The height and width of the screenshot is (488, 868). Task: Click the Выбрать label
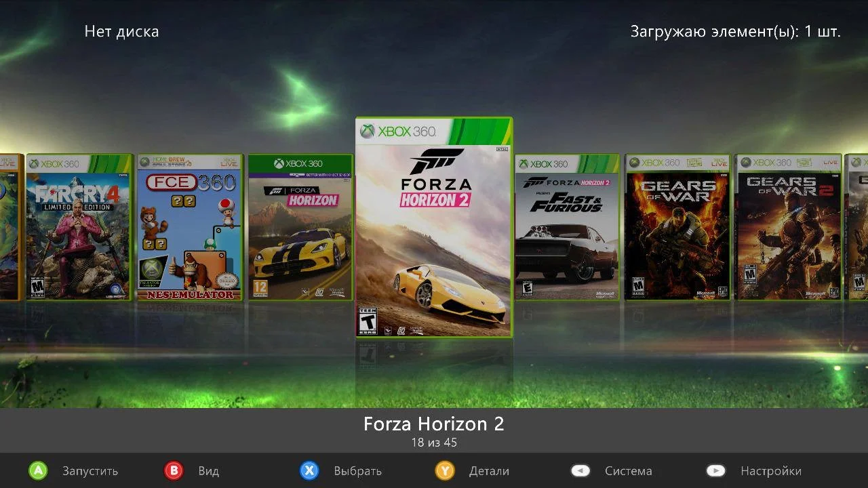pos(357,471)
